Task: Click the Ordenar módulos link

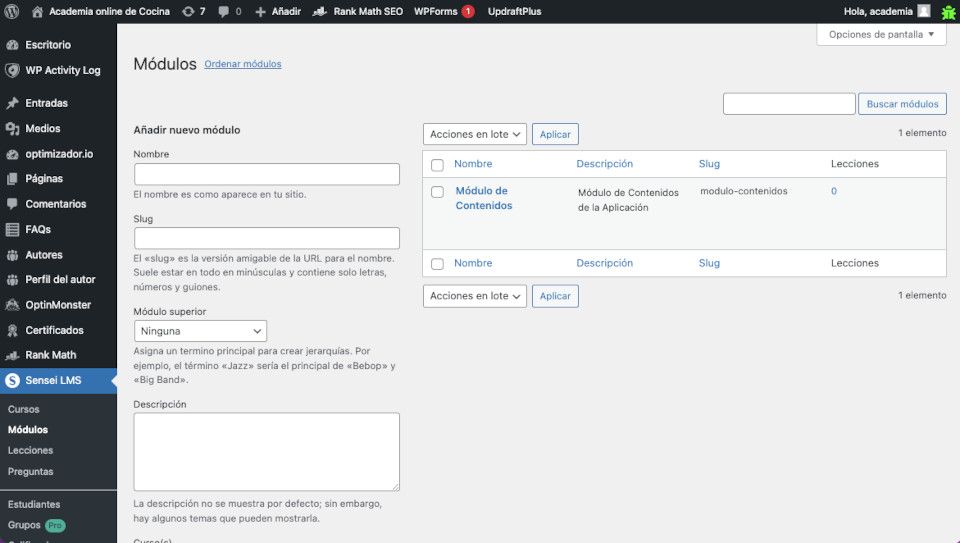Action: 243,64
